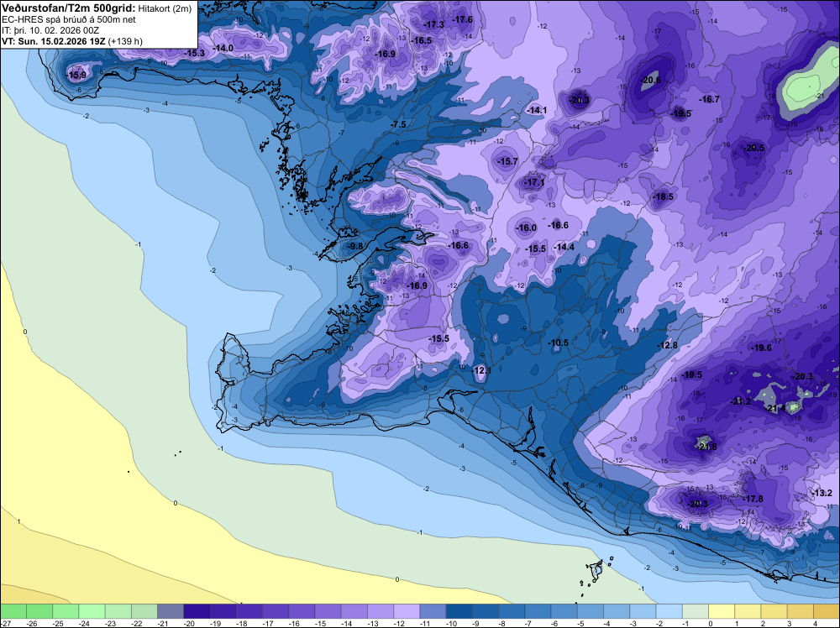This screenshot has height=628, width=840.
Task: Select the '-21.8' temperature minimum label
Action: point(706,447)
